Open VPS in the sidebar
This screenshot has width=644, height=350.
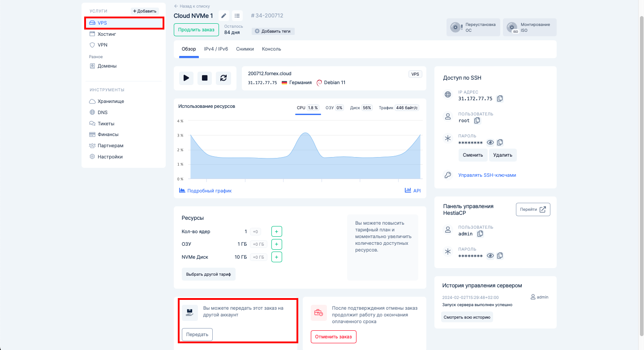pos(124,23)
